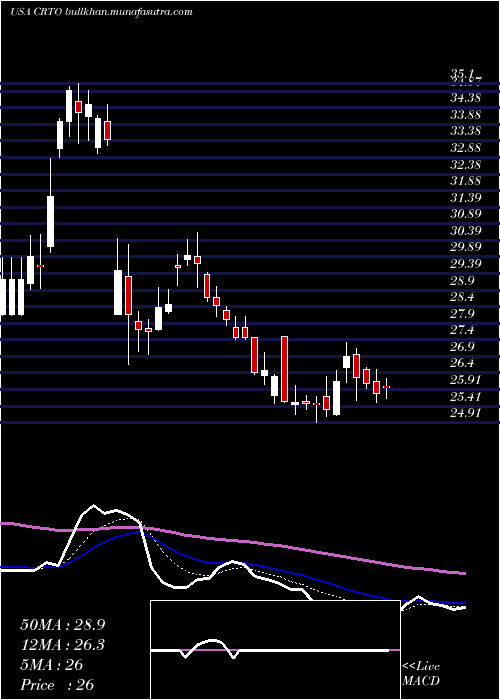Viewport: 500px width, 700px height.
Task: Click the last small red candle near 25.91
Action: (387, 388)
